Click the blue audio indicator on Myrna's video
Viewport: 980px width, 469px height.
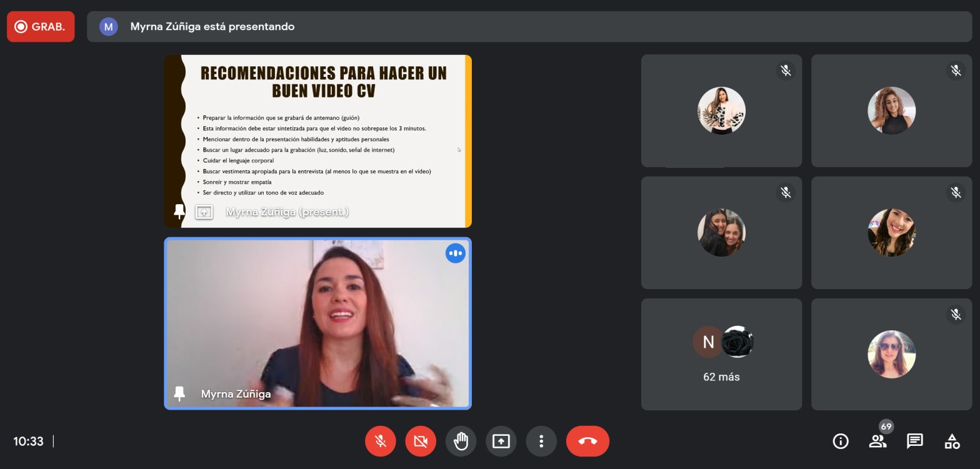[x=455, y=253]
